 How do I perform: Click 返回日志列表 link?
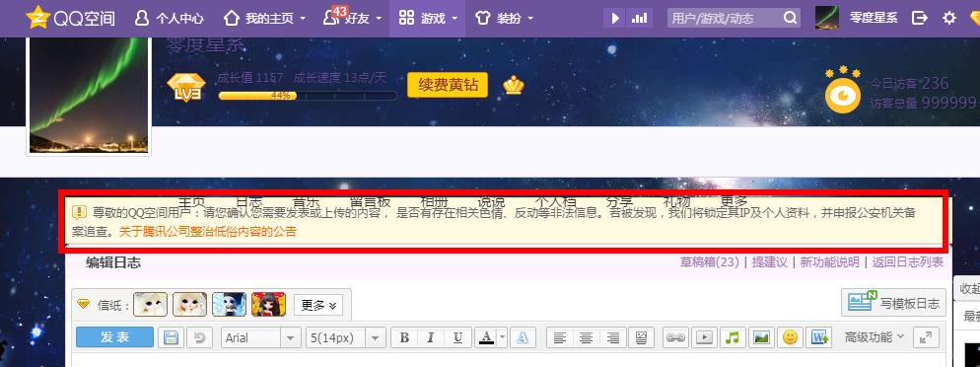pos(907,262)
